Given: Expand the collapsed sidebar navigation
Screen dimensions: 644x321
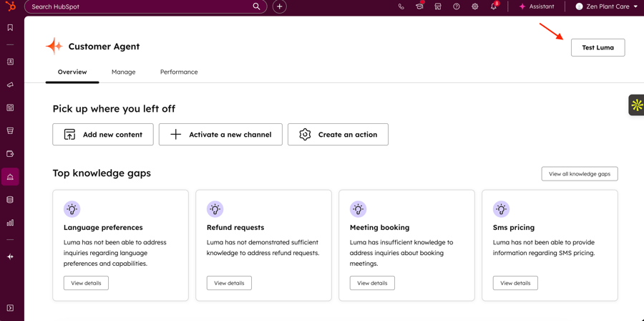Looking at the screenshot, I should click(x=10, y=308).
